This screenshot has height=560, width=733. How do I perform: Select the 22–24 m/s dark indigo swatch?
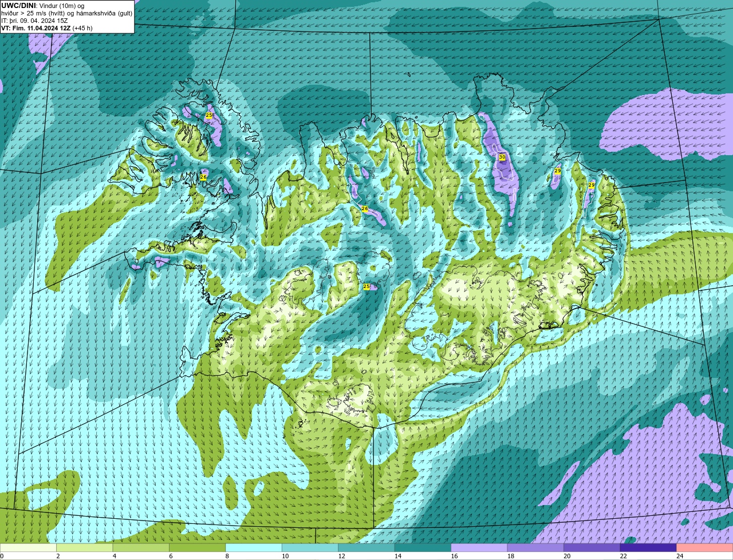[x=648, y=547]
